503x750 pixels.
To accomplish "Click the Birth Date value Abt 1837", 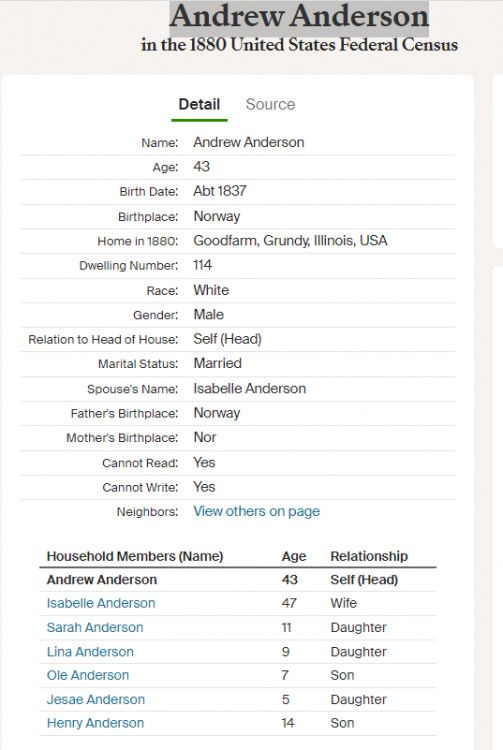I will pyautogui.click(x=220, y=191).
